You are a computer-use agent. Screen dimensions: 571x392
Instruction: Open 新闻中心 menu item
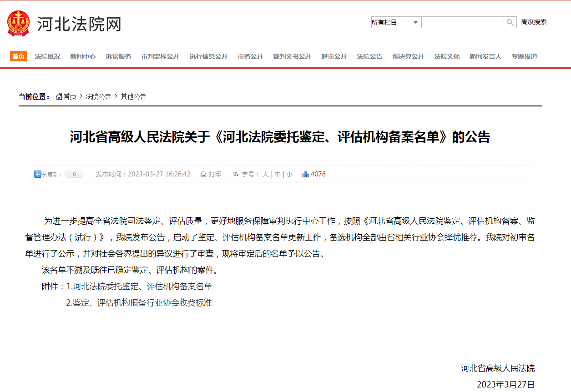[83, 56]
